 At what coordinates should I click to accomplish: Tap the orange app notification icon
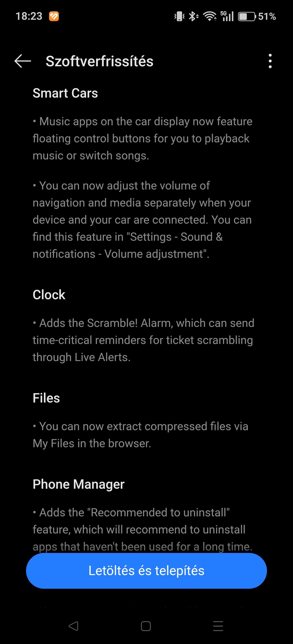54,16
